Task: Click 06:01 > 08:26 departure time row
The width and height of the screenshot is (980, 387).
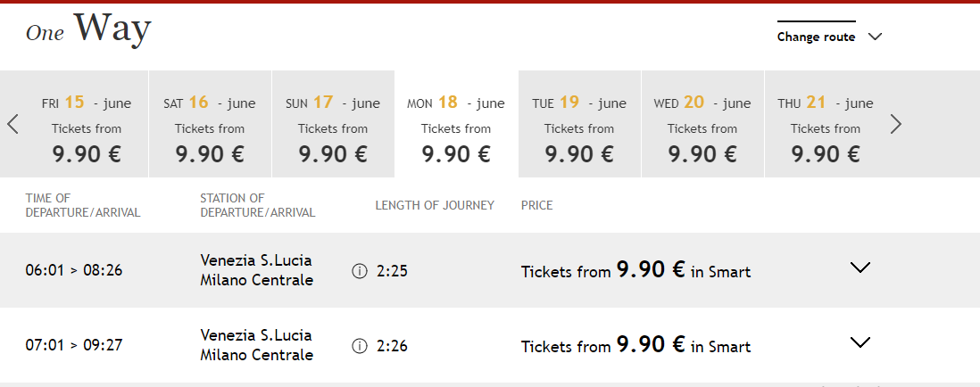Action: pos(73,270)
